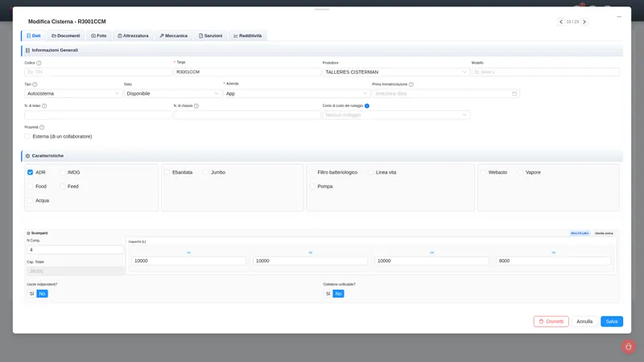Show help icon for N. di telaio
Viewport: 644px width, 362px height.
point(44,106)
